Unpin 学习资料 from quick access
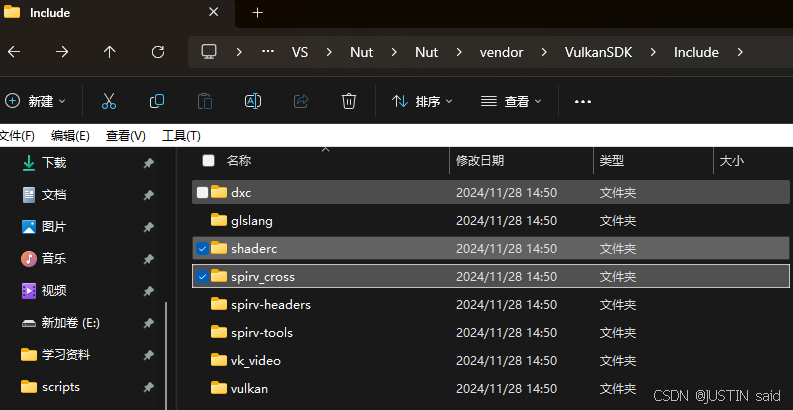Image resolution: width=793 pixels, height=410 pixels. tap(148, 355)
